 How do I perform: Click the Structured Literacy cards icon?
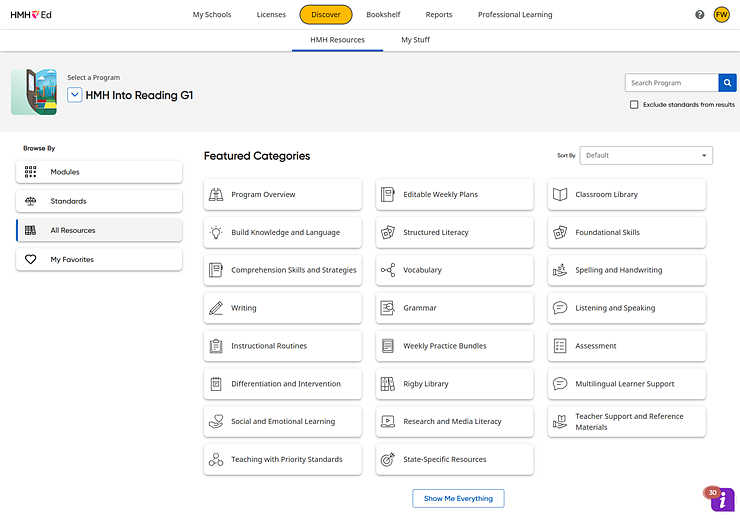coord(387,232)
